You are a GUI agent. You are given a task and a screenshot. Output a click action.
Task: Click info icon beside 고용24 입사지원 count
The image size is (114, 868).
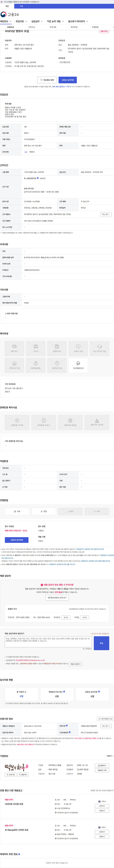[99, 691]
